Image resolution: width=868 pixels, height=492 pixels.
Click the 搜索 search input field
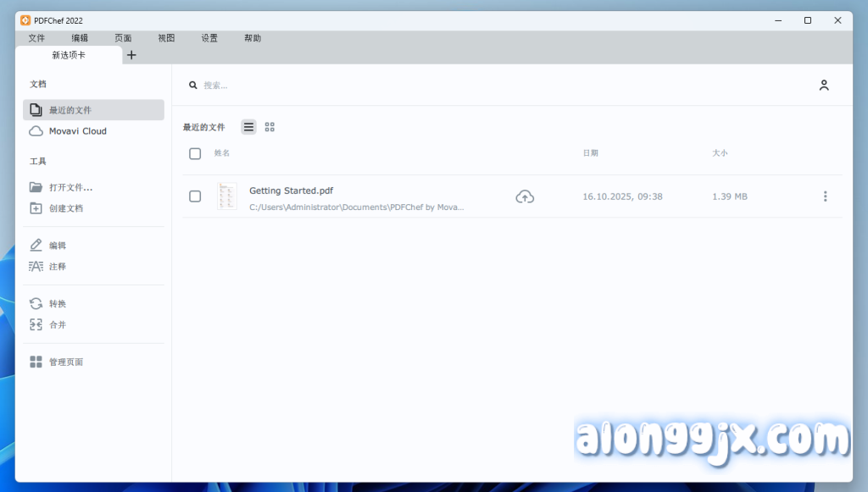coord(339,86)
